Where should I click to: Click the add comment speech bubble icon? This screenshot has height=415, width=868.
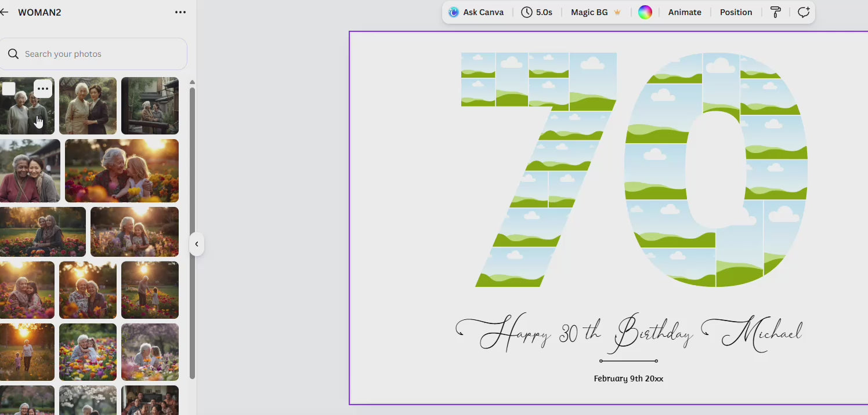point(803,12)
